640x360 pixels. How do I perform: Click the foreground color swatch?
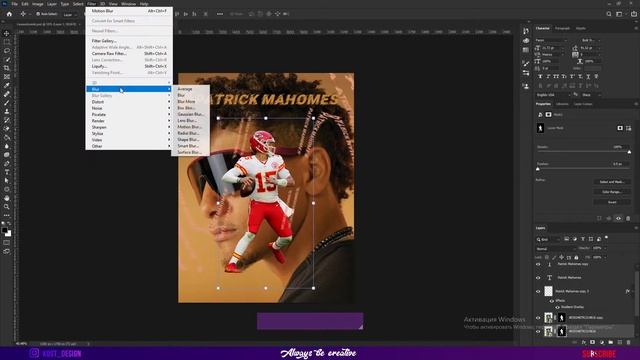pos(4,231)
